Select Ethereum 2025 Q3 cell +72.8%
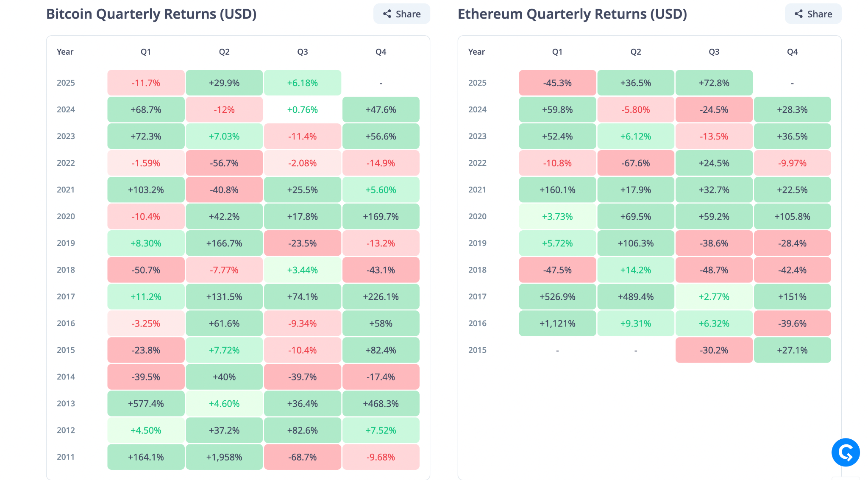Image resolution: width=868 pixels, height=480 pixels. coord(714,83)
